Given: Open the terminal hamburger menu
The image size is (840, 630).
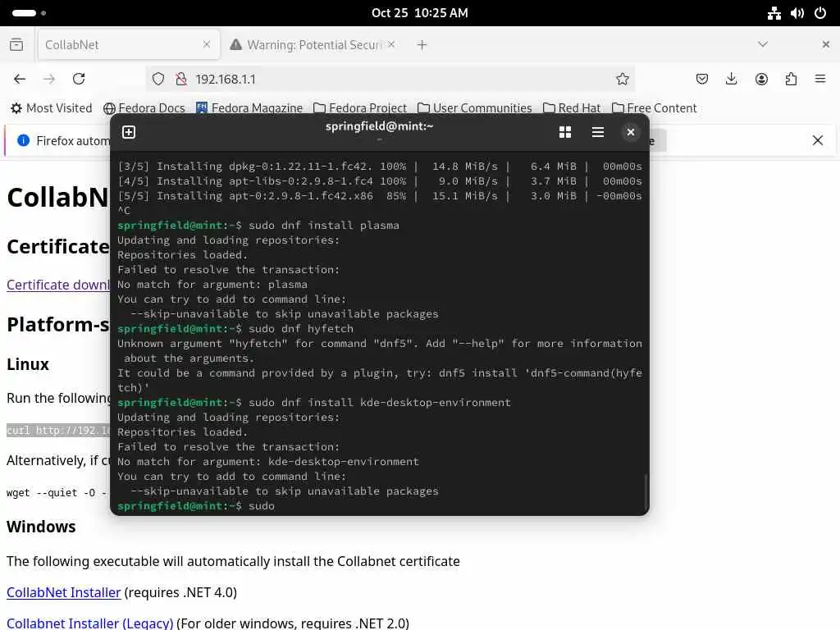Looking at the screenshot, I should [598, 132].
